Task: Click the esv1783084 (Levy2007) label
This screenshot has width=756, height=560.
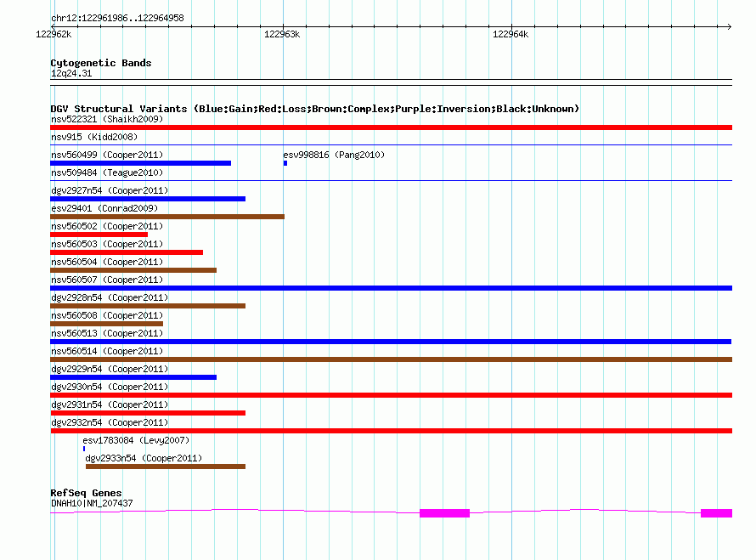Action: (x=136, y=440)
